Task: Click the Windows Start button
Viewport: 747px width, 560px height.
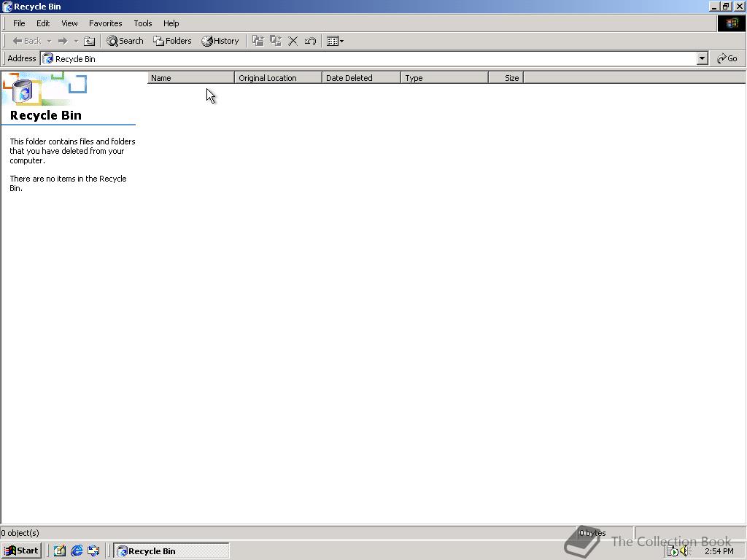Action: (x=21, y=551)
